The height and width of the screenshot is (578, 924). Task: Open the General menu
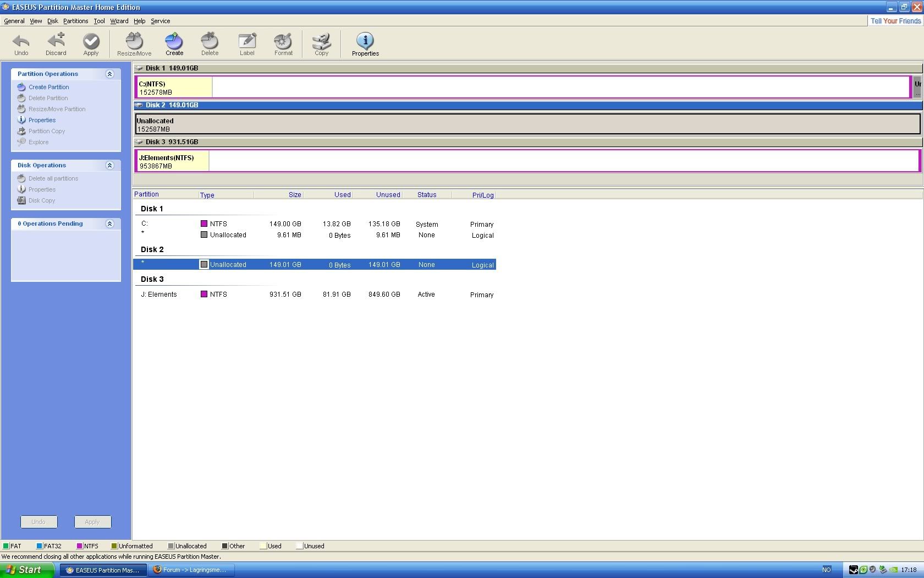coord(14,21)
